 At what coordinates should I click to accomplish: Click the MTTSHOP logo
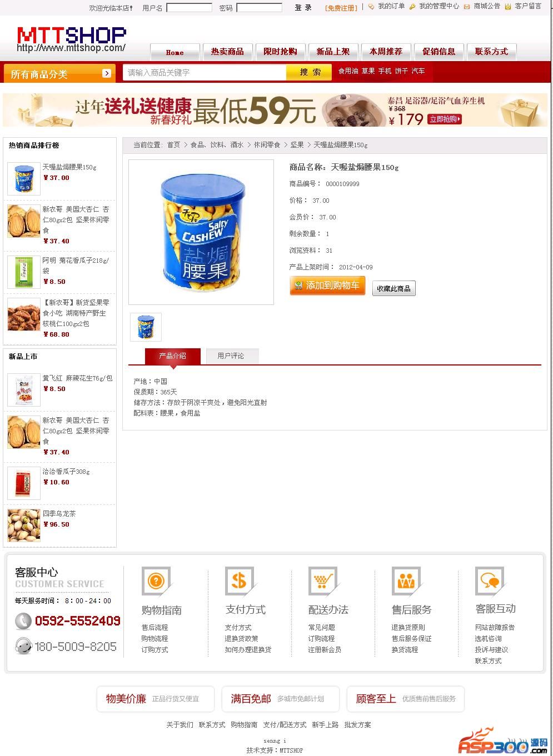[x=71, y=39]
